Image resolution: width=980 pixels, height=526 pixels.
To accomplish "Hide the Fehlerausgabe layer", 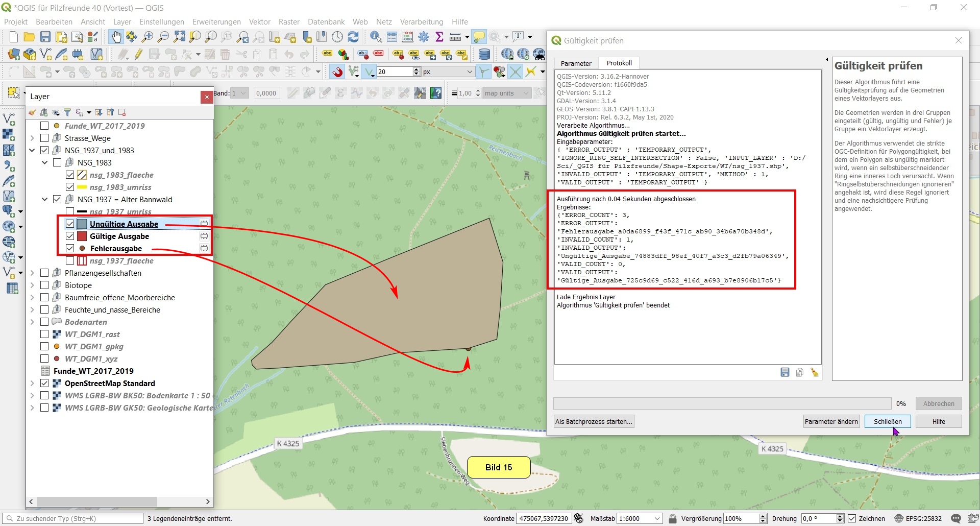I will click(x=70, y=248).
